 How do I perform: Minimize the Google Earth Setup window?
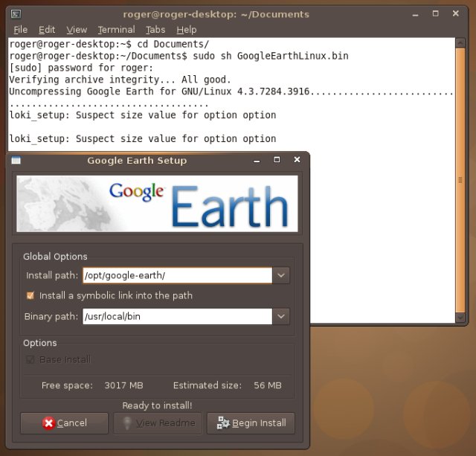pos(257,161)
